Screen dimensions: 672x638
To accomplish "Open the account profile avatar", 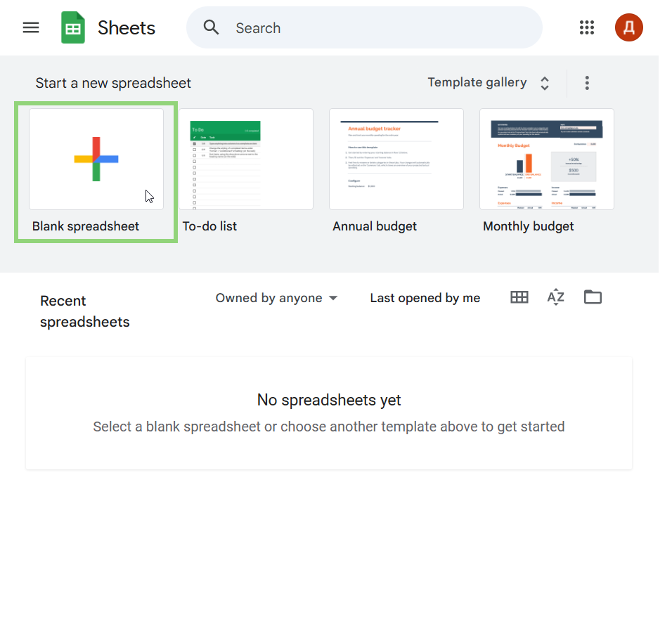I will click(628, 27).
